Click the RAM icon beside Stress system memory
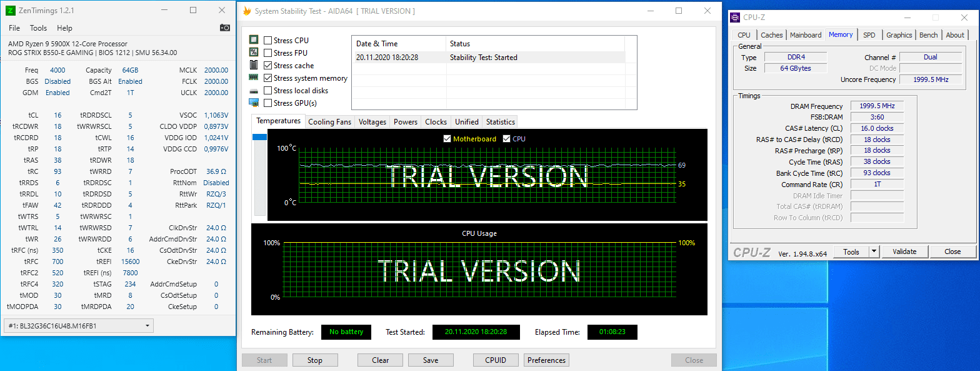 pos(254,78)
